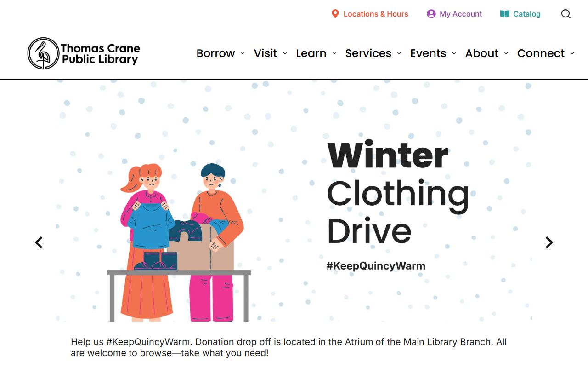Expand the Borrow menu chevron
The width and height of the screenshot is (588, 368).
click(243, 53)
